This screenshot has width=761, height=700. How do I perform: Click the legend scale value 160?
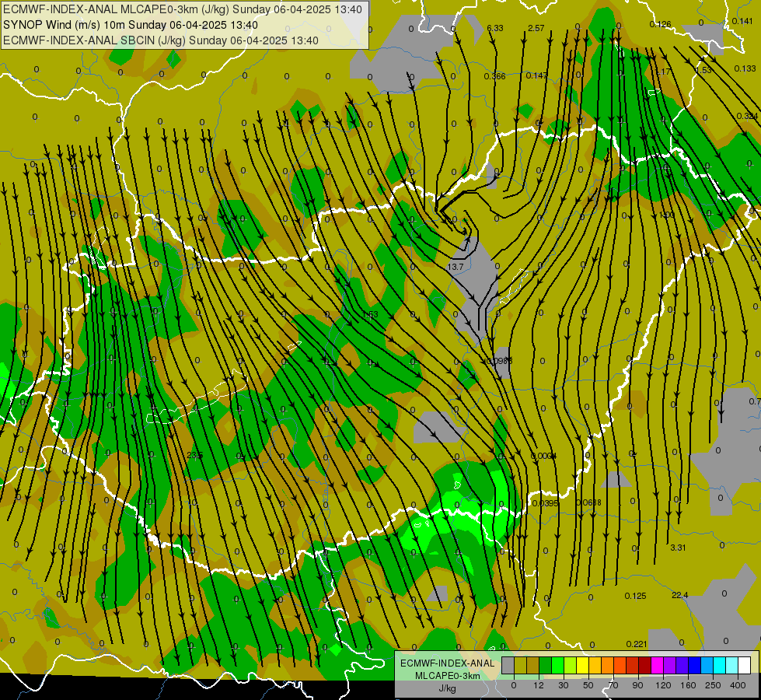coord(688,685)
